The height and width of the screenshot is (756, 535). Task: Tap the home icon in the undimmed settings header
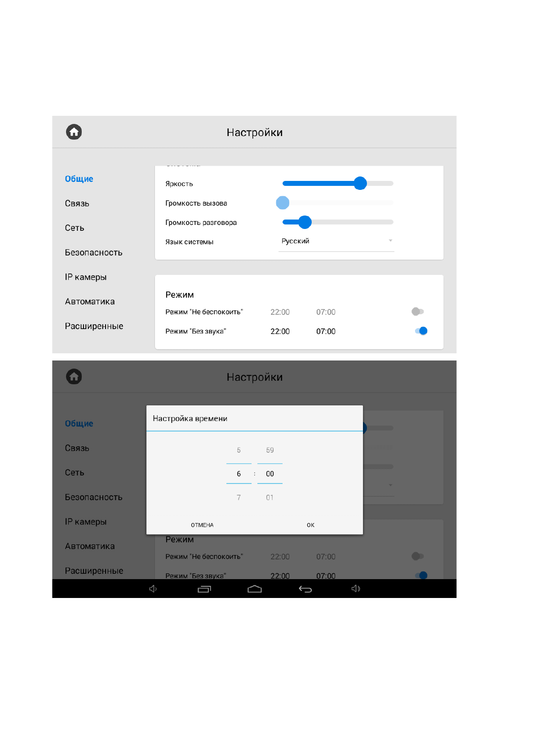point(74,132)
